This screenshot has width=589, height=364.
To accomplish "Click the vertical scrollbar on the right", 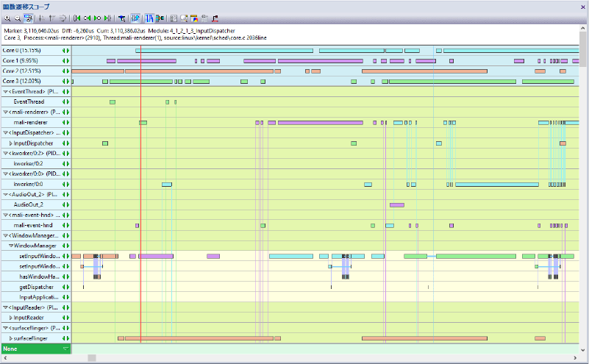I will click(583, 51).
